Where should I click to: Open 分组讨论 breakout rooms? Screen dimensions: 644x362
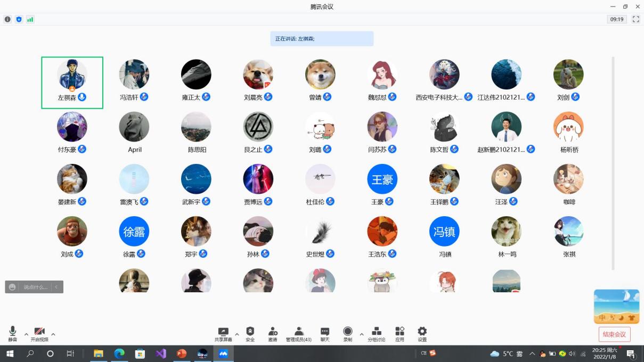pyautogui.click(x=376, y=334)
